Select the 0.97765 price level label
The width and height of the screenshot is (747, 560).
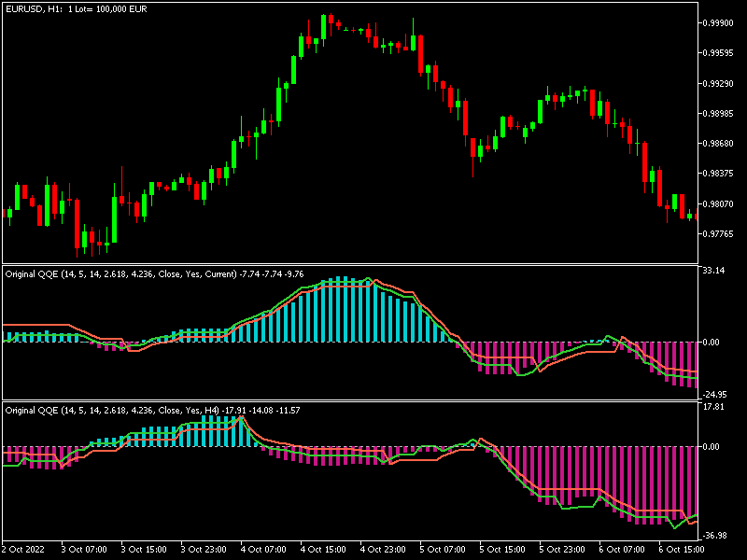click(718, 234)
